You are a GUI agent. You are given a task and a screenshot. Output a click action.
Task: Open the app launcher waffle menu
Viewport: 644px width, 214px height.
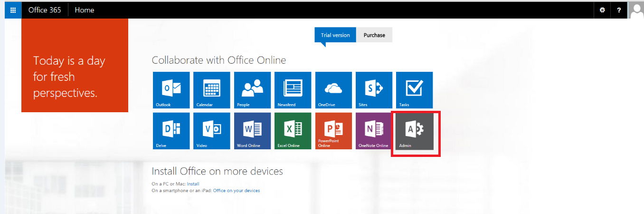pos(13,10)
